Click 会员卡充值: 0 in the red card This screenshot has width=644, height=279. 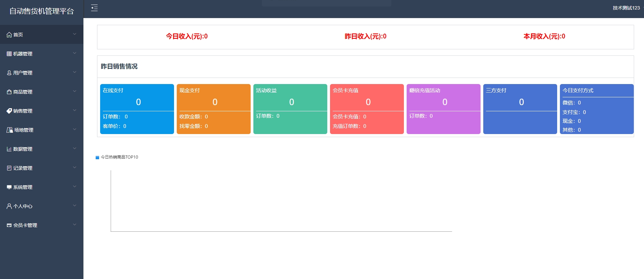pyautogui.click(x=349, y=117)
